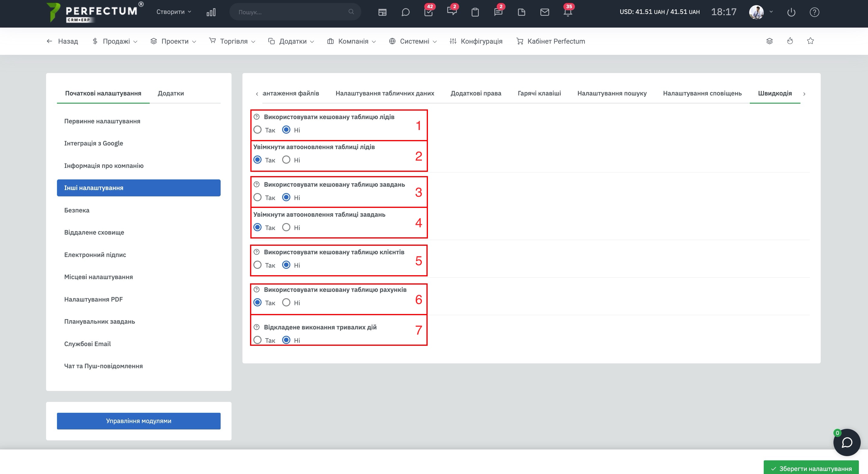
Task: Select Так for deferred long actions
Action: tap(257, 340)
